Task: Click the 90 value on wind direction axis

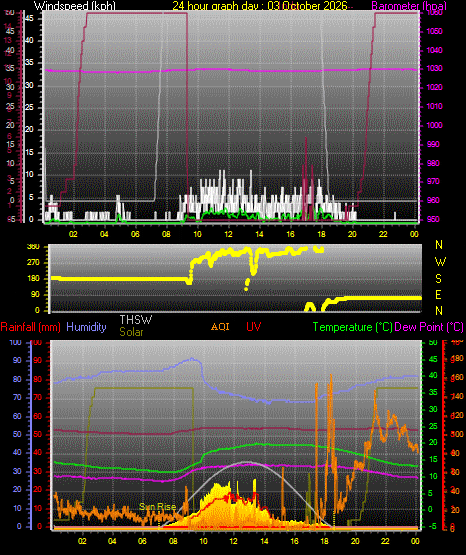Action: pos(35,295)
